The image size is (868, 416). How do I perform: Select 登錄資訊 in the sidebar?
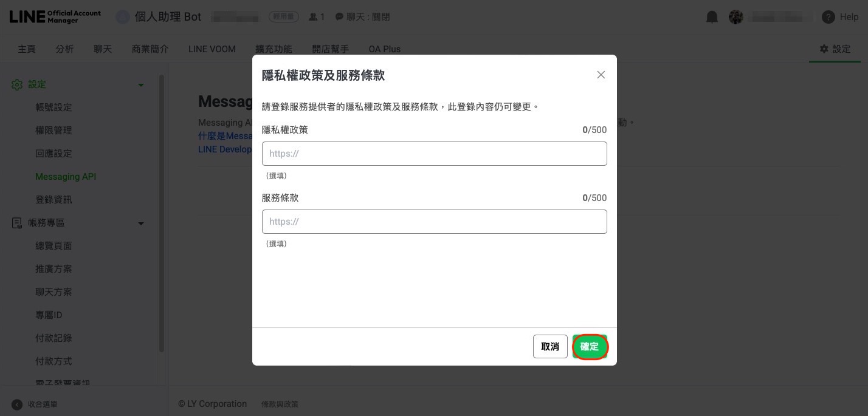(x=53, y=200)
